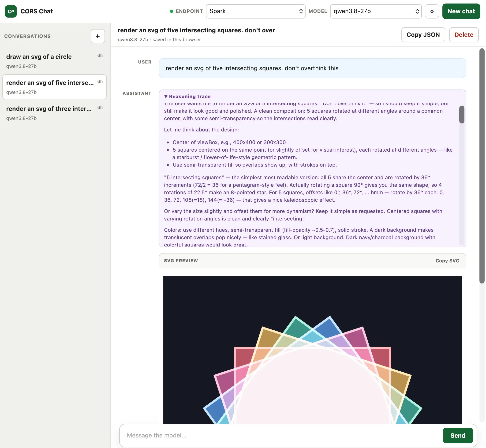Click the 'CONVERSATIONS' sidebar heading
The height and width of the screenshot is (448, 486).
[x=27, y=36]
